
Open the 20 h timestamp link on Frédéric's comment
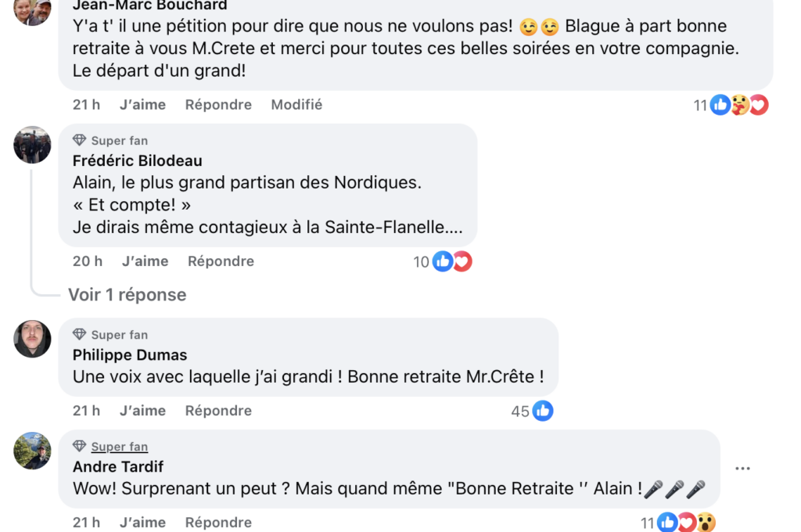(87, 261)
